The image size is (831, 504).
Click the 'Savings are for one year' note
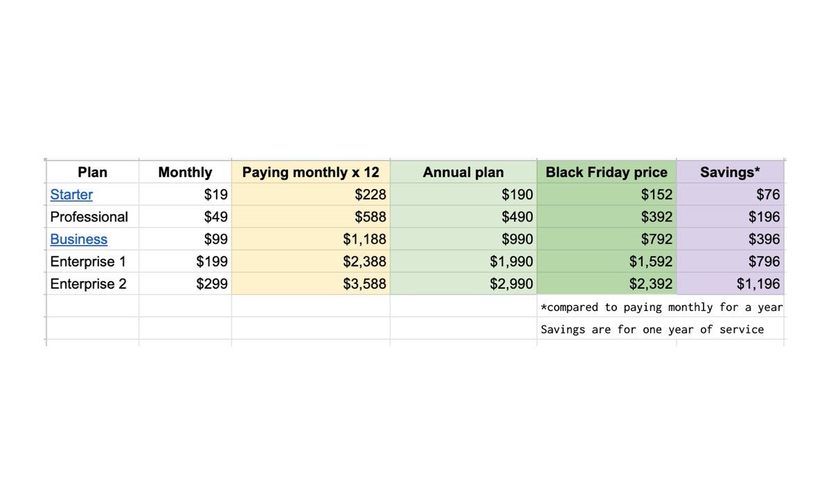click(x=652, y=330)
